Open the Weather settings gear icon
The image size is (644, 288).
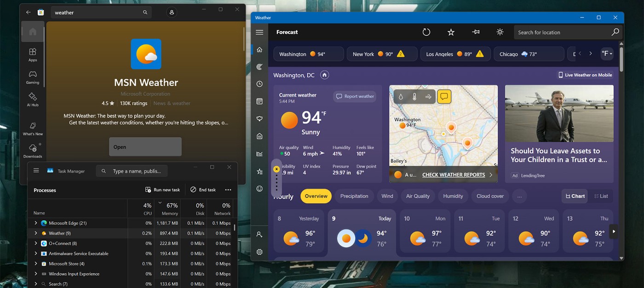(259, 252)
